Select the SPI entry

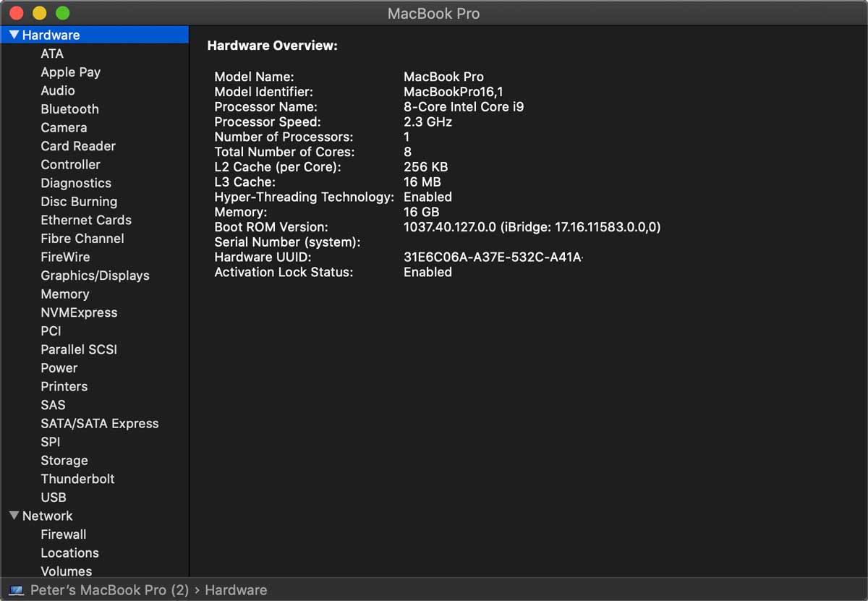click(x=51, y=442)
